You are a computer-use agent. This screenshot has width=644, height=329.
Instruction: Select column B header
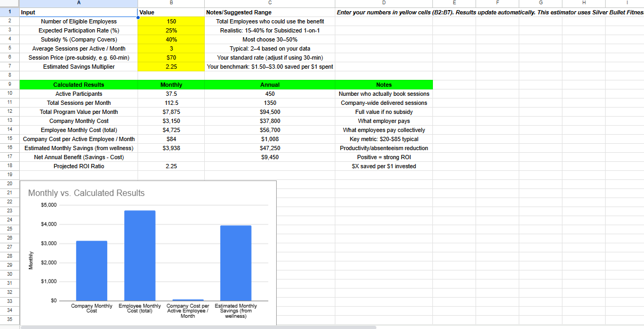tap(171, 3)
